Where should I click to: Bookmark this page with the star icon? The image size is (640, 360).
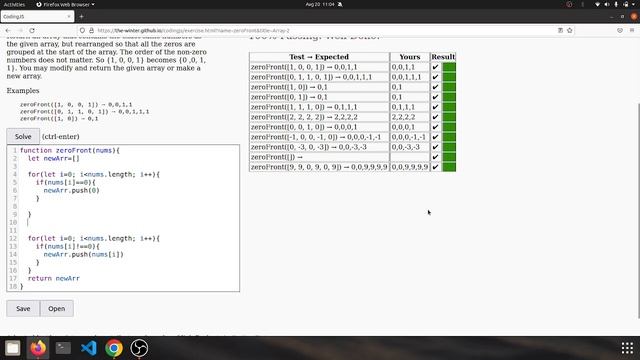(569, 31)
